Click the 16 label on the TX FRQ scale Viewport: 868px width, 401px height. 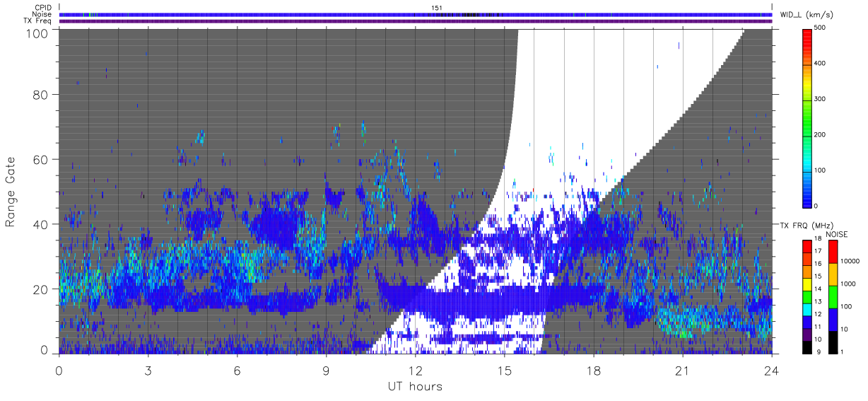point(817,263)
